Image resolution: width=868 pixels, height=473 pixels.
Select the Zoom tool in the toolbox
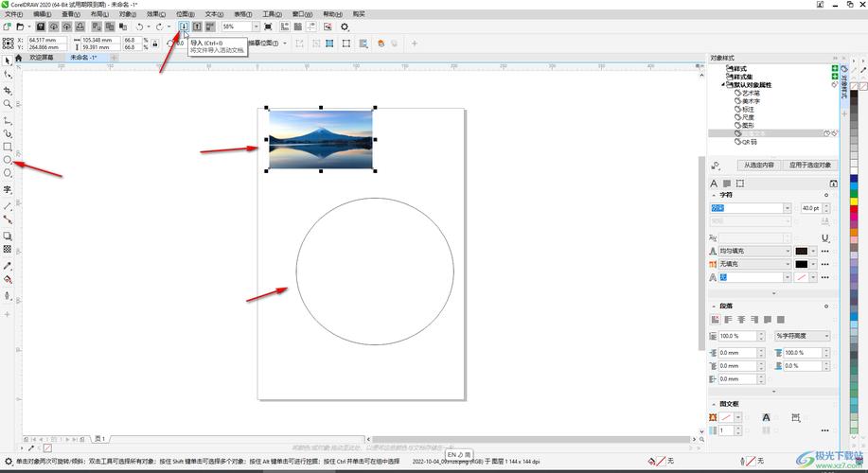tap(8, 103)
